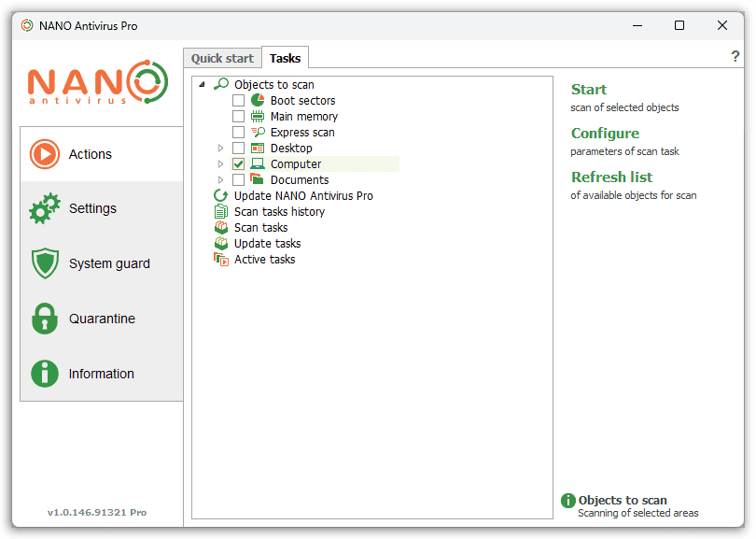Click the Quarantine padlock icon
Image resolution: width=756 pixels, height=539 pixels.
(x=45, y=319)
